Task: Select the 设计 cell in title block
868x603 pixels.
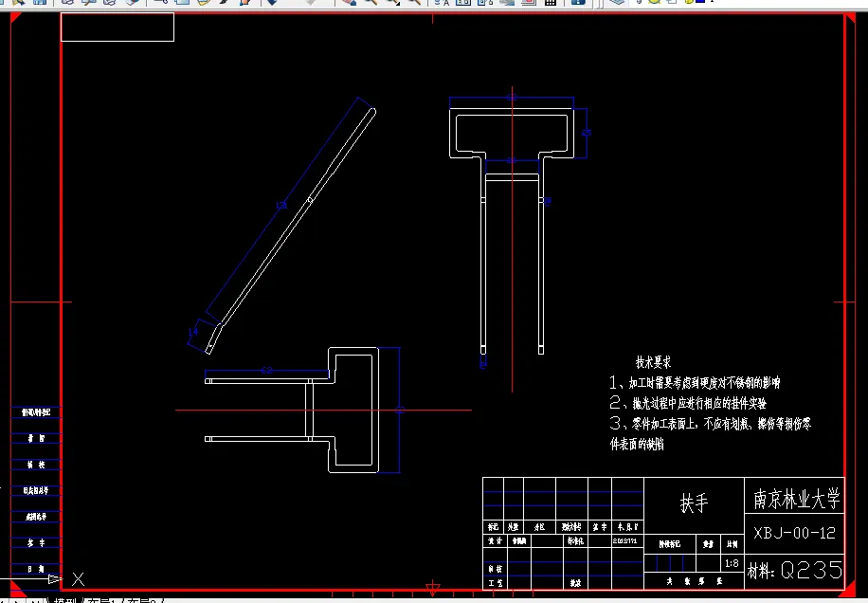Action: point(494,540)
